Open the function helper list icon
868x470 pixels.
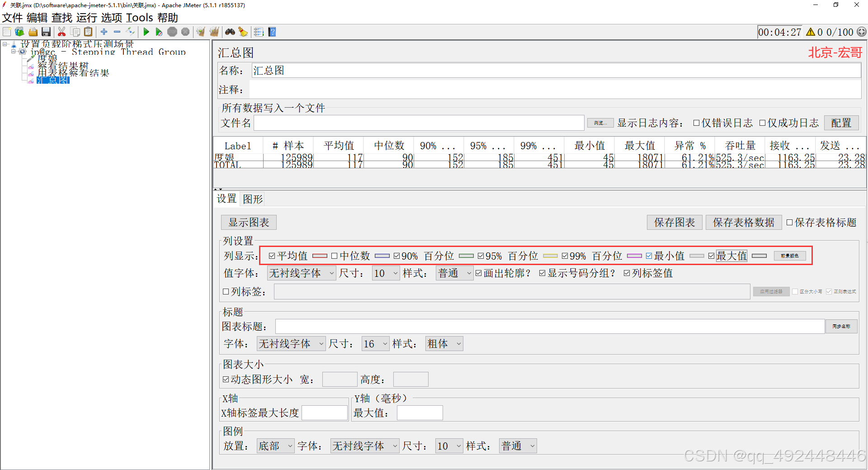tap(259, 32)
